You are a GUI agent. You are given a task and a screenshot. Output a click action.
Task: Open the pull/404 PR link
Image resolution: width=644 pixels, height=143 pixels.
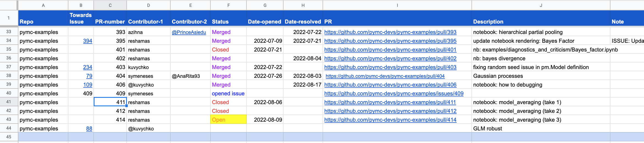pos(385,76)
